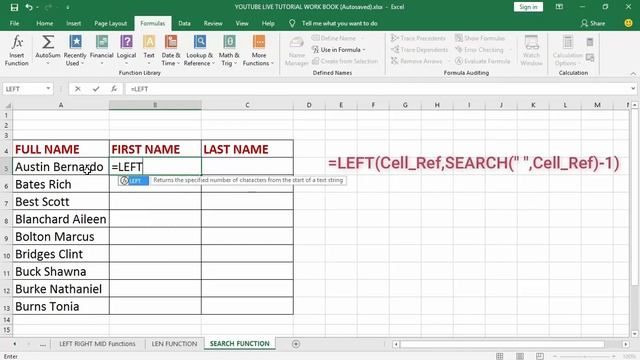Open Math & Trig functions

pyautogui.click(x=229, y=51)
